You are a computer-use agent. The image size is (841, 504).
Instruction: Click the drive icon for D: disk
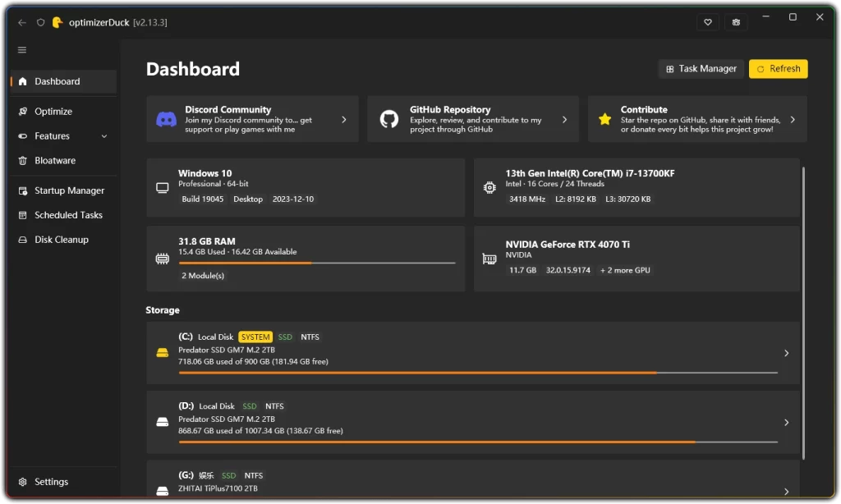tap(162, 422)
